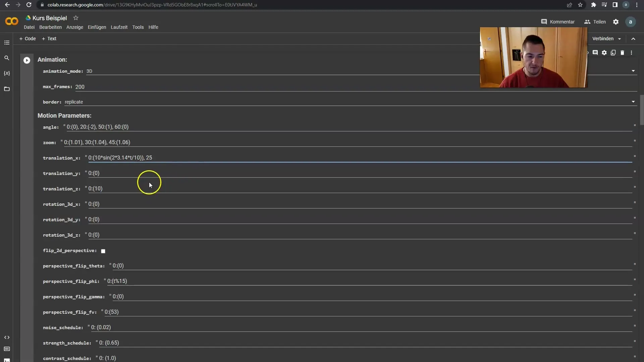
Task: Click the noise_schedule field
Action: point(361,327)
